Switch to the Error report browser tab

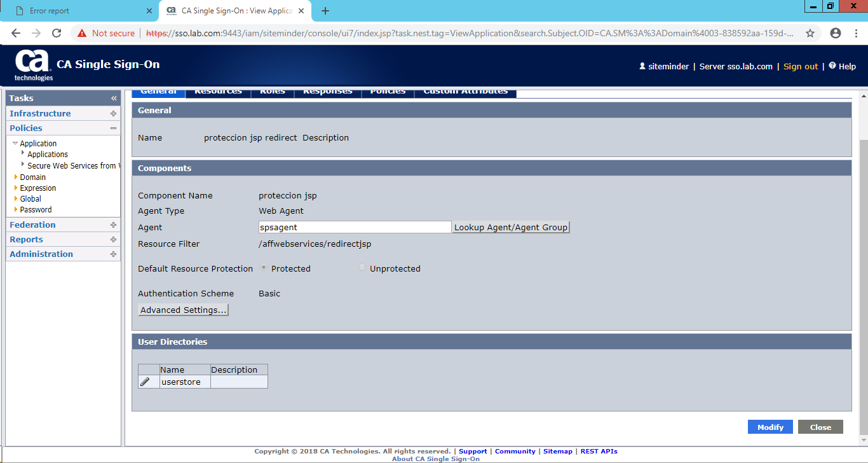click(79, 11)
